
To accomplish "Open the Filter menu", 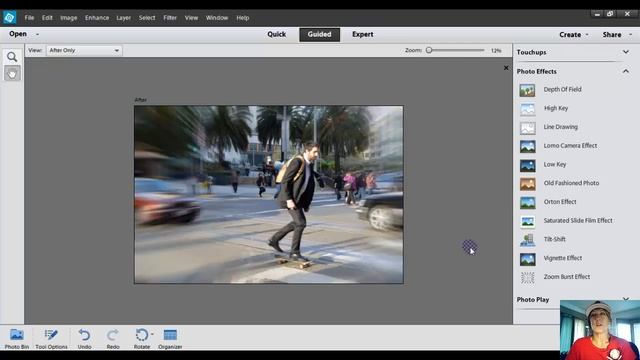I will pyautogui.click(x=170, y=18).
